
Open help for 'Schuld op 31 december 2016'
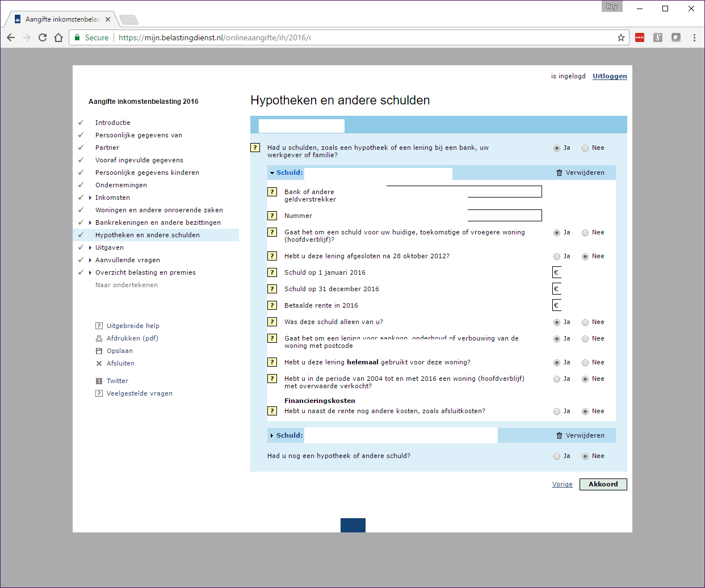tap(272, 289)
